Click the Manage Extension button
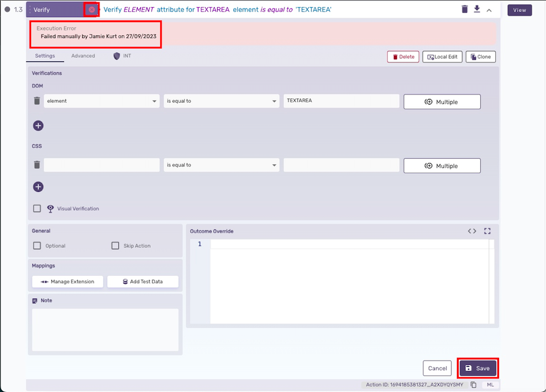This screenshot has width=546, height=392. [x=67, y=281]
